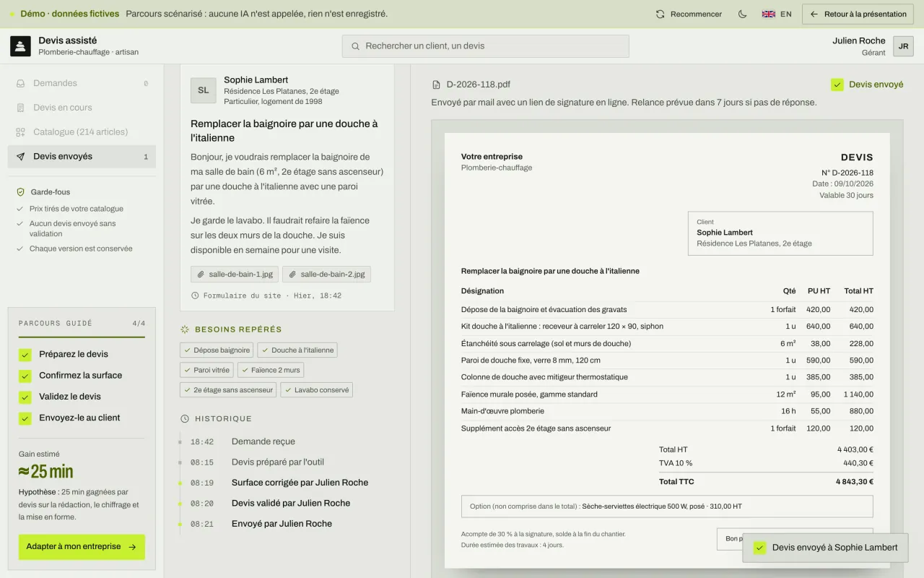Open the JR user avatar
Image resolution: width=924 pixels, height=578 pixels.
903,46
